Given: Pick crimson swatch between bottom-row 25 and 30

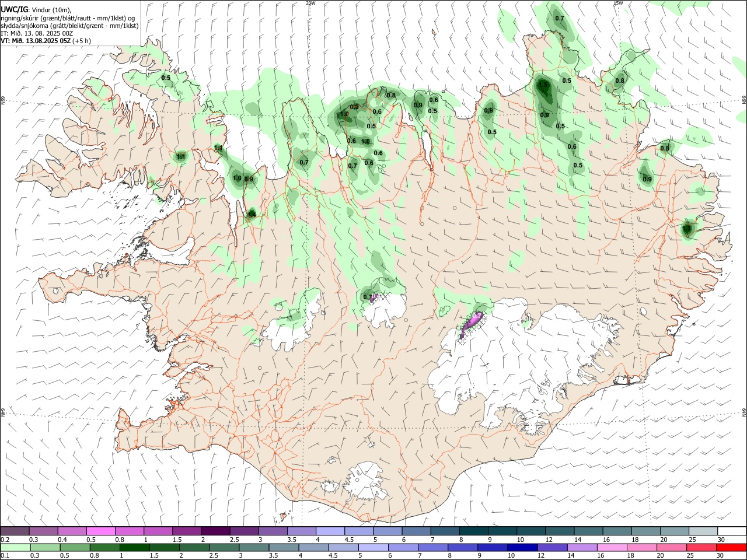Looking at the screenshot, I should pyautogui.click(x=701, y=547).
